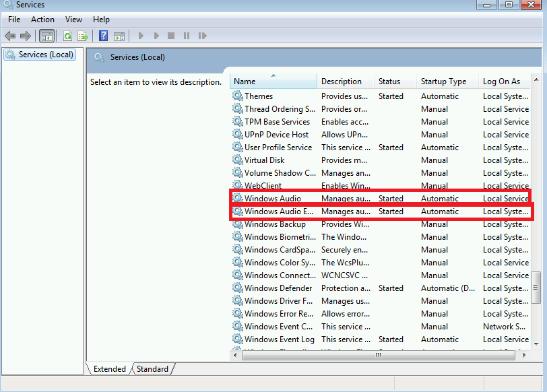Select the Windows Biometri... service
This screenshot has height=392, width=547.
click(381, 237)
